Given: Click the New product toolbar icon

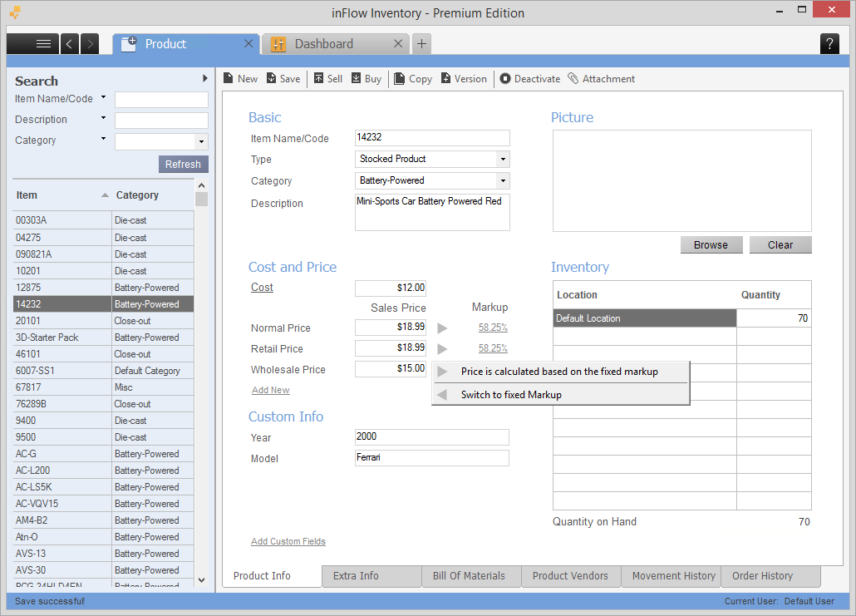Looking at the screenshot, I should click(x=229, y=79).
